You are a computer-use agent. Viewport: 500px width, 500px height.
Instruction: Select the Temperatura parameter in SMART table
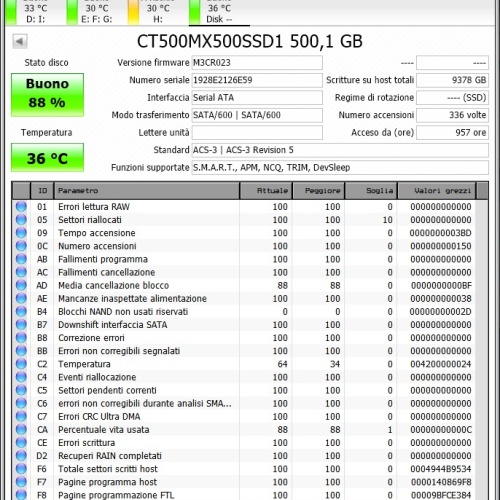tap(84, 364)
